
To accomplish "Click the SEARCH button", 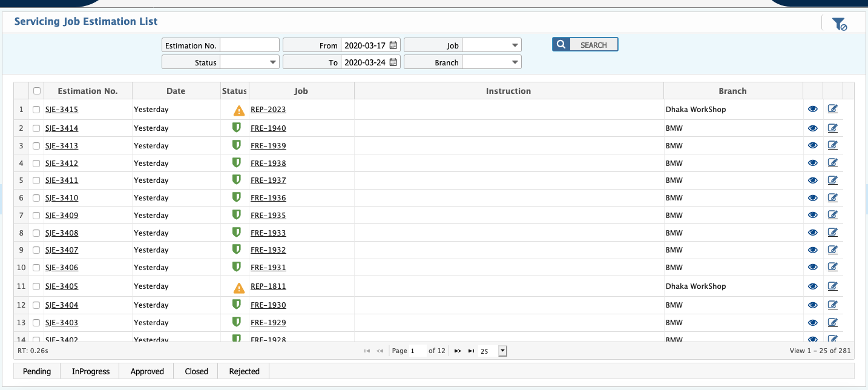I will point(593,44).
